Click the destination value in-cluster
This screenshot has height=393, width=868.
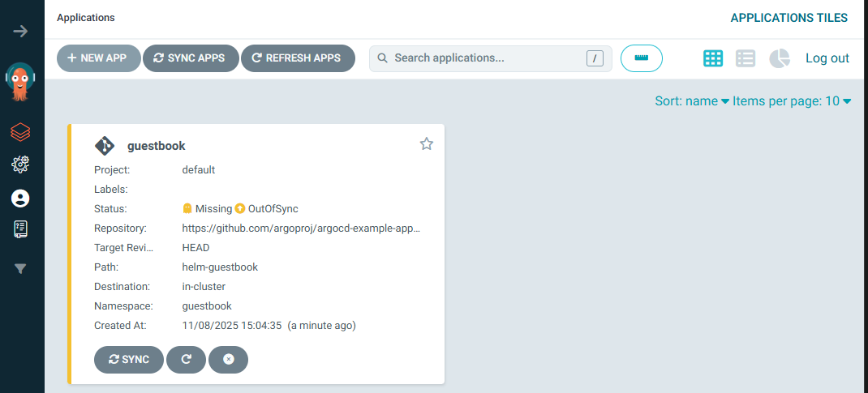pos(204,286)
